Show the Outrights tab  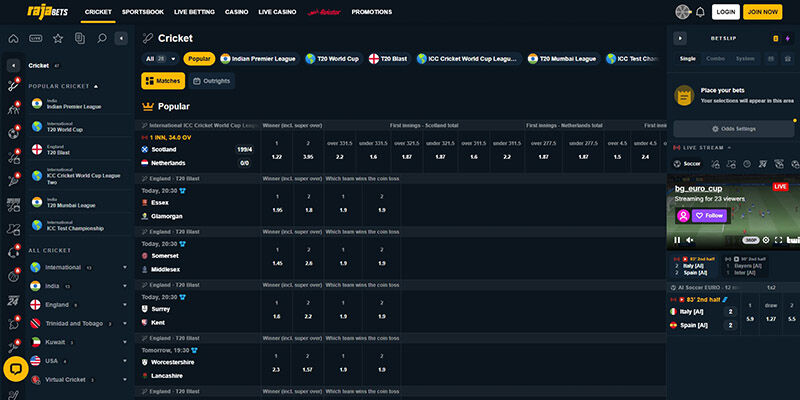tap(212, 81)
